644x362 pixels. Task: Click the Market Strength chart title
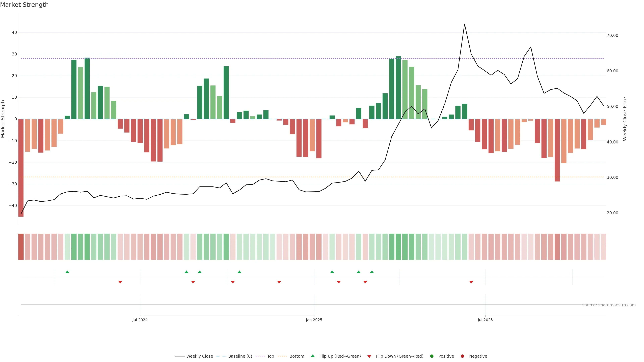(24, 5)
